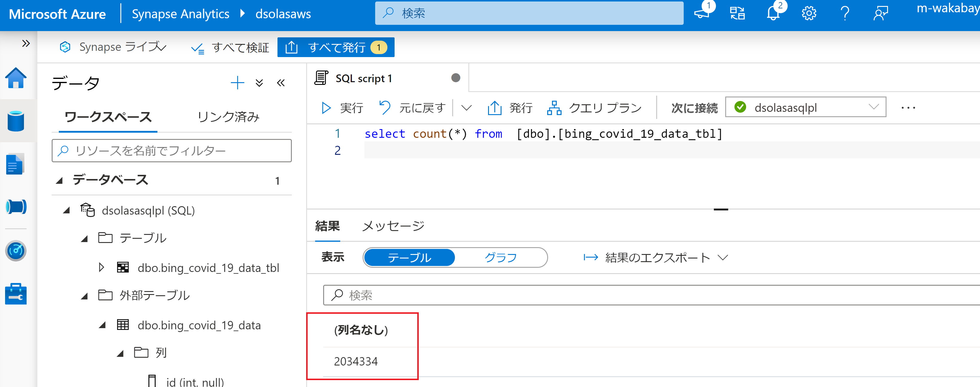Open the Integrate pipeline hub icon

coord(16,206)
